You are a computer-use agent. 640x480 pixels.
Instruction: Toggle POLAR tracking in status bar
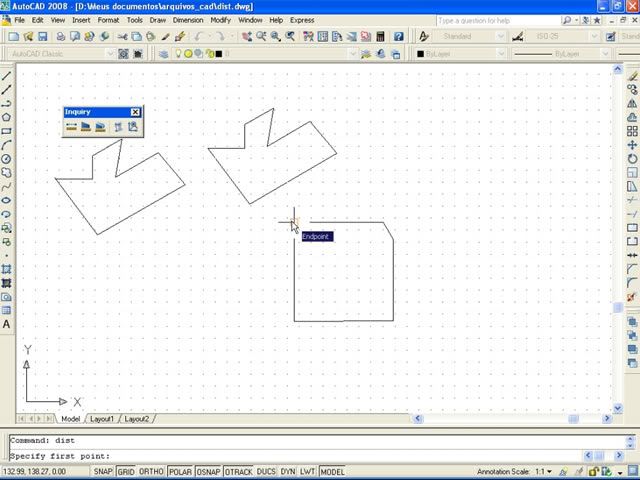(180, 471)
